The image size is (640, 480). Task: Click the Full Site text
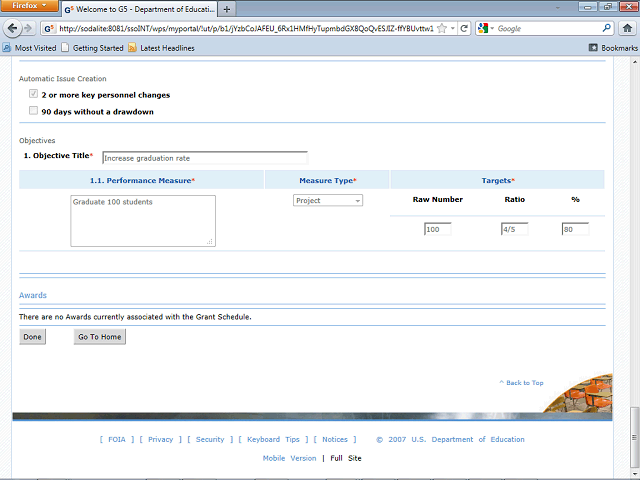tap(346, 458)
